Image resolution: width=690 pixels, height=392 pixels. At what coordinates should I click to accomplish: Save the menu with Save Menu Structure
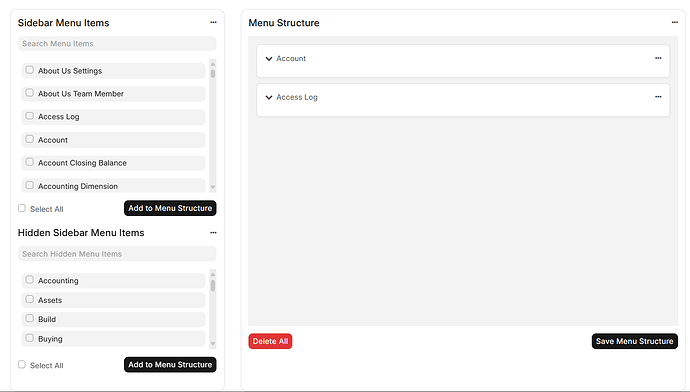[635, 341]
